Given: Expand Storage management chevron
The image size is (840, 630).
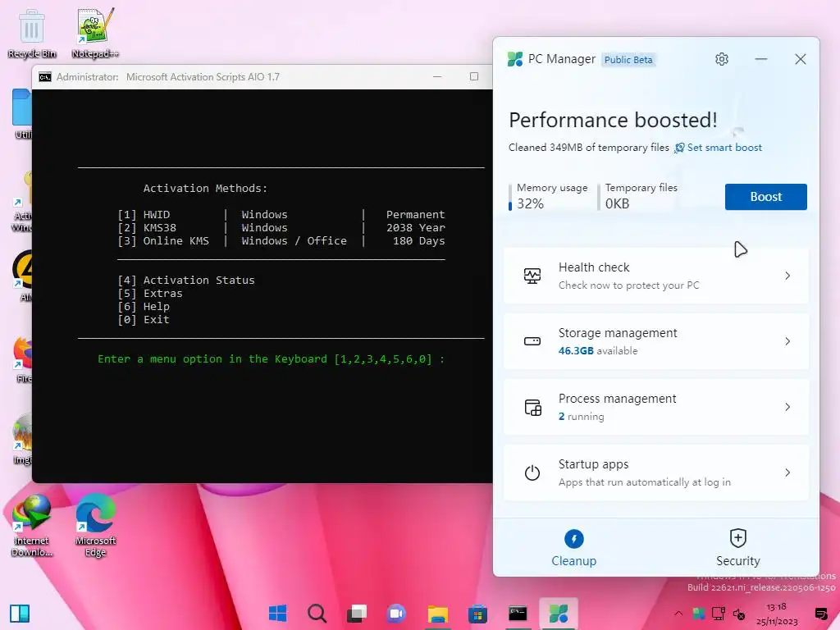Looking at the screenshot, I should point(787,341).
